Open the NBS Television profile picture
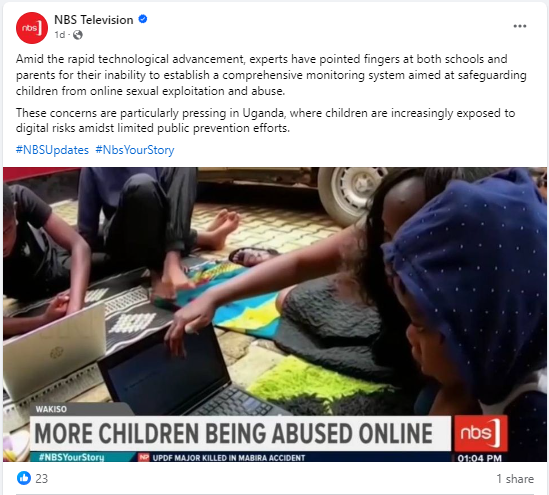Viewport: 549px width, 495px height. click(x=32, y=28)
